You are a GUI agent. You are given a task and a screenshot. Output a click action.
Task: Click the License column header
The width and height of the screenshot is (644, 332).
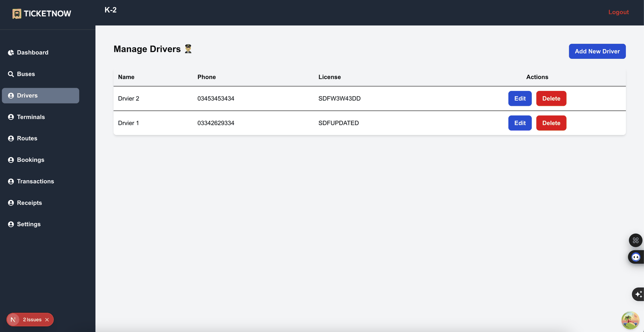tap(330, 77)
